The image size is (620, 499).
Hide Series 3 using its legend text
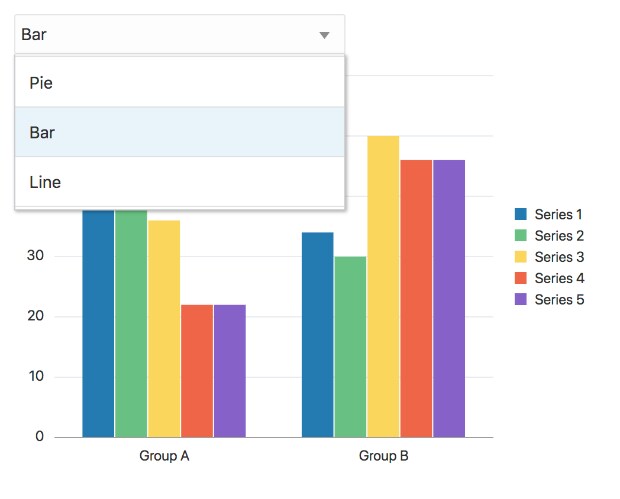pos(558,257)
